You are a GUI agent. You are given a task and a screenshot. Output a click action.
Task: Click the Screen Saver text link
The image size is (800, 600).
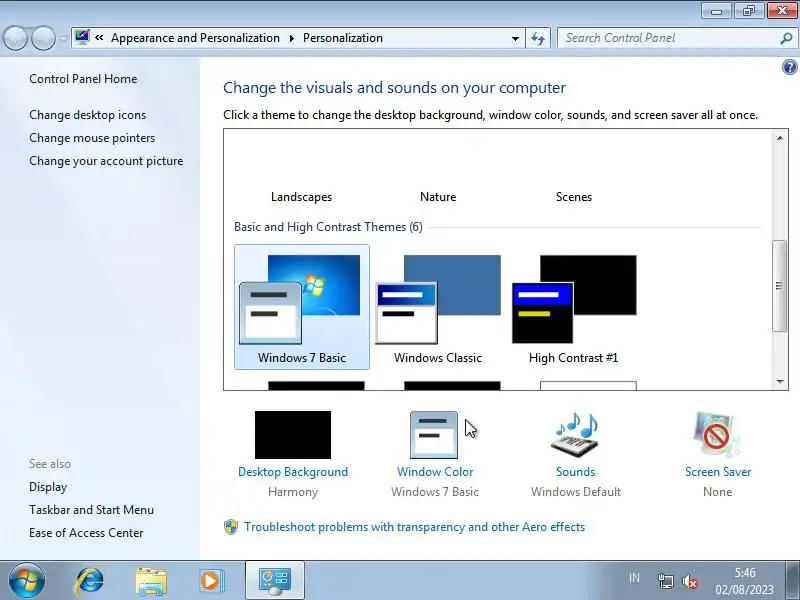(718, 472)
